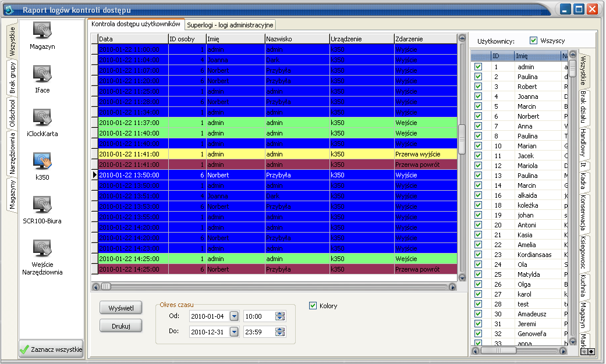The height and width of the screenshot is (364, 606).
Task: Select the yellow Przerwa wyjście log row
Action: coord(278,154)
